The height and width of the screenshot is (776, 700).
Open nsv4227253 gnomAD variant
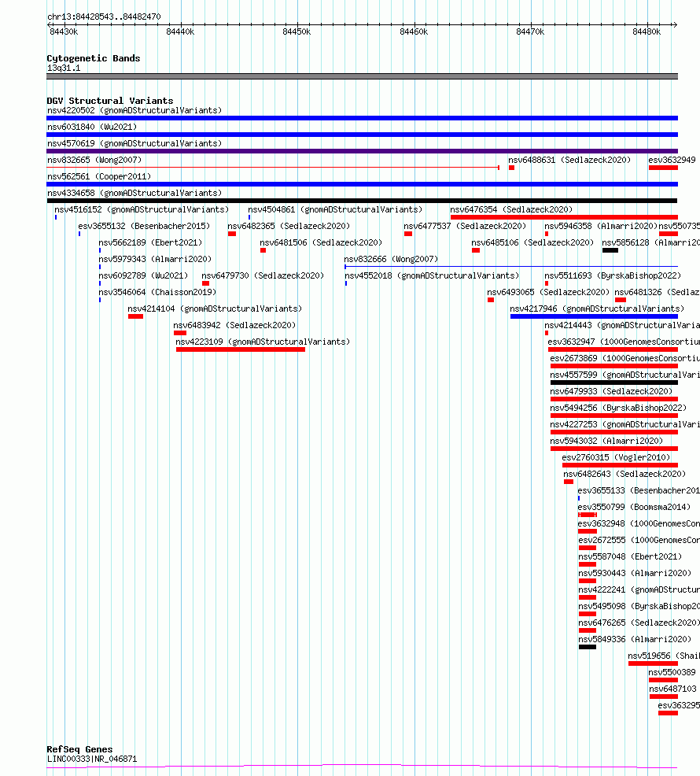[x=624, y=425]
